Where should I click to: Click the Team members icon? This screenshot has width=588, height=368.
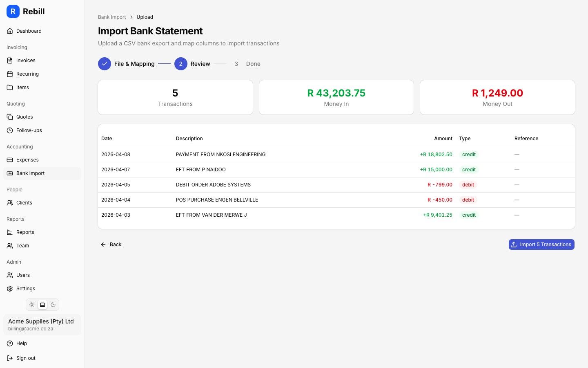point(10,246)
